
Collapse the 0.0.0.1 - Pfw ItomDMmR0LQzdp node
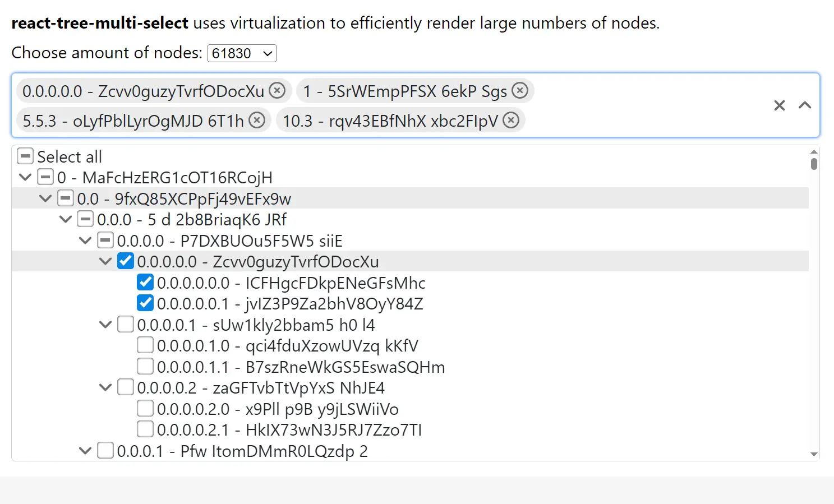point(85,451)
